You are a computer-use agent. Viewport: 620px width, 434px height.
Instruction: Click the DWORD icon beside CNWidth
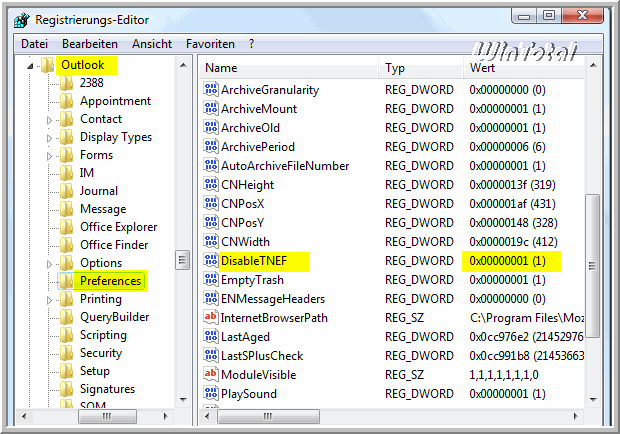click(211, 241)
